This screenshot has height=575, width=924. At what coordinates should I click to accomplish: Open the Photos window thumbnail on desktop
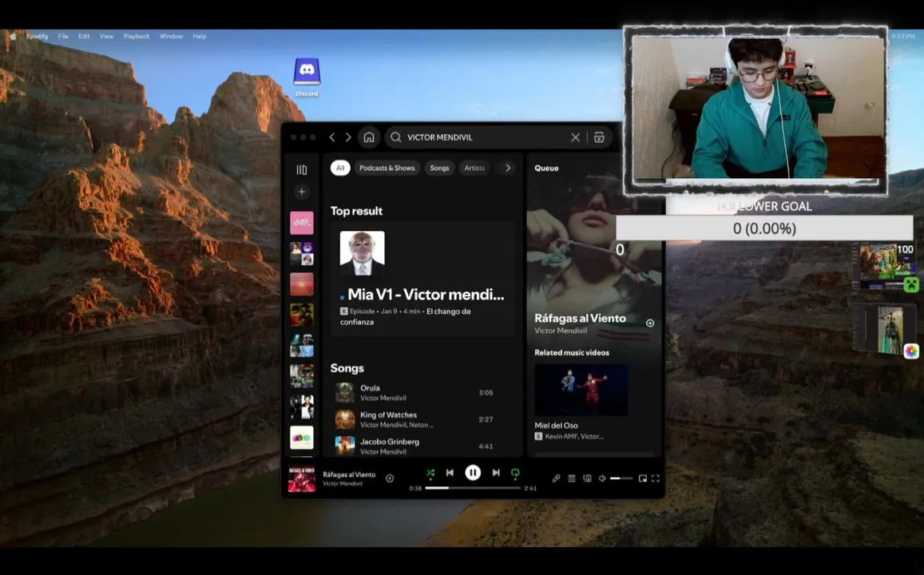(884, 329)
